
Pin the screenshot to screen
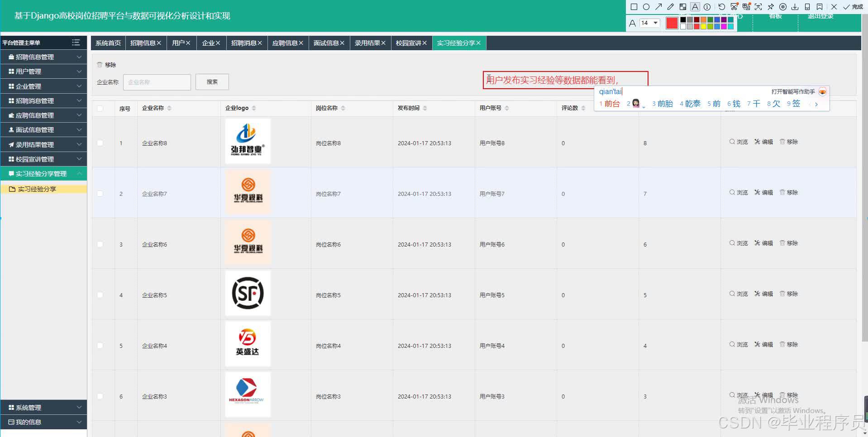771,7
